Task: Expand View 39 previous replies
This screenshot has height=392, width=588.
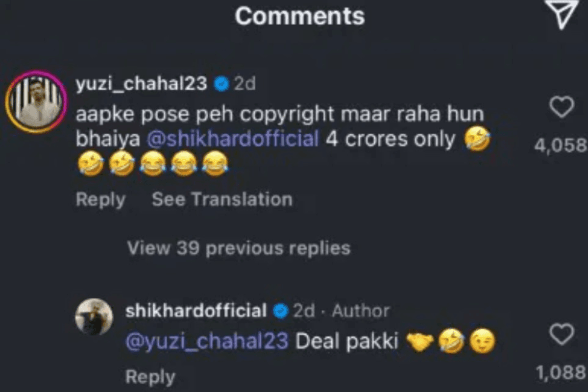Action: coord(239,248)
